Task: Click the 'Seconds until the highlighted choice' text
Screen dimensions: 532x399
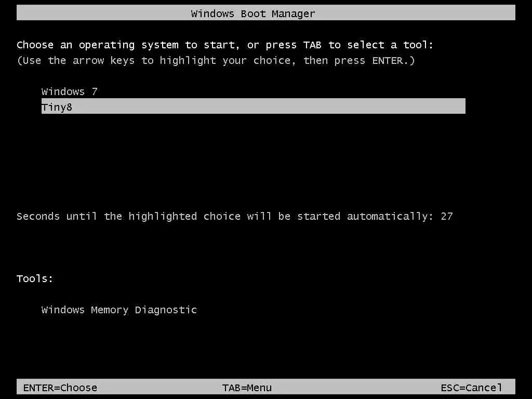Action: (128, 217)
